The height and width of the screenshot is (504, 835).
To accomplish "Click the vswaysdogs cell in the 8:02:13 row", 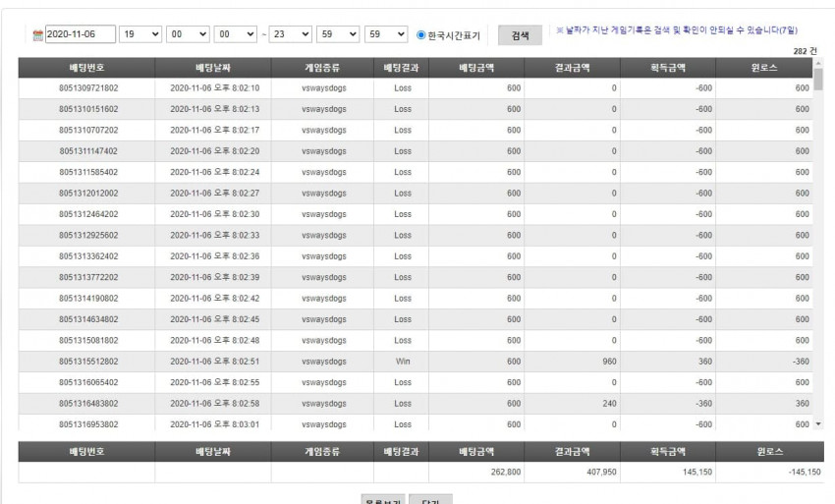I will [324, 109].
